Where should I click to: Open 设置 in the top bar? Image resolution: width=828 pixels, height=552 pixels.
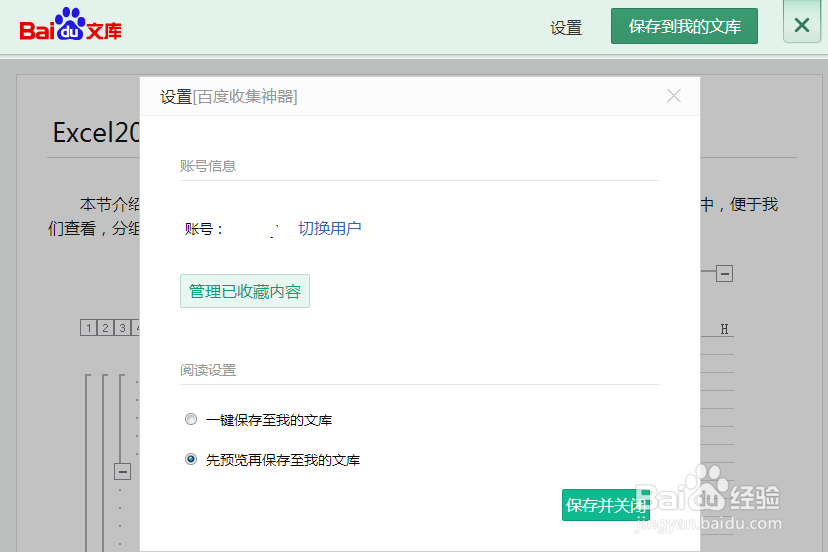pyautogui.click(x=566, y=27)
